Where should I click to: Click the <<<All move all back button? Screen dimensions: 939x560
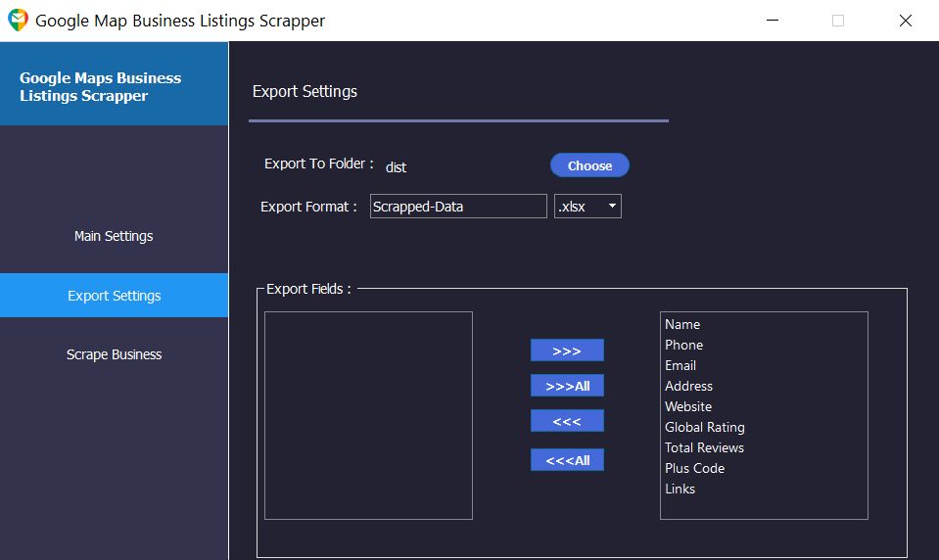(567, 460)
